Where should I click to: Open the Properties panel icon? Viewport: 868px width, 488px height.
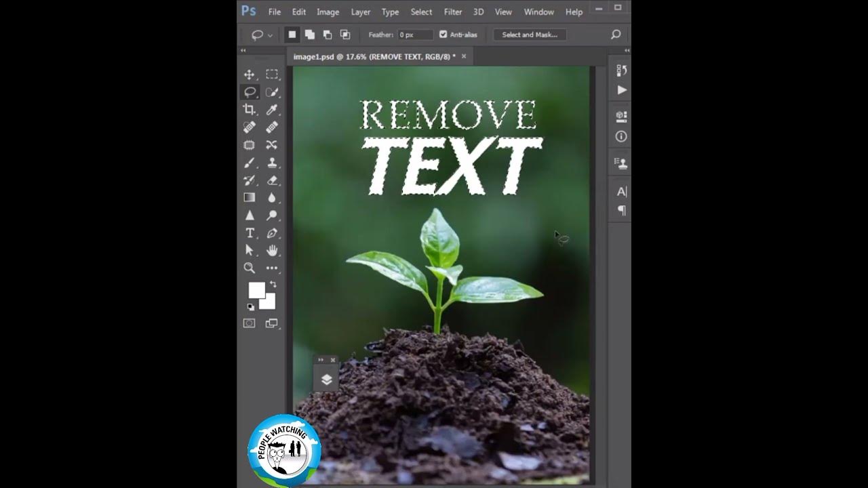coord(621,117)
